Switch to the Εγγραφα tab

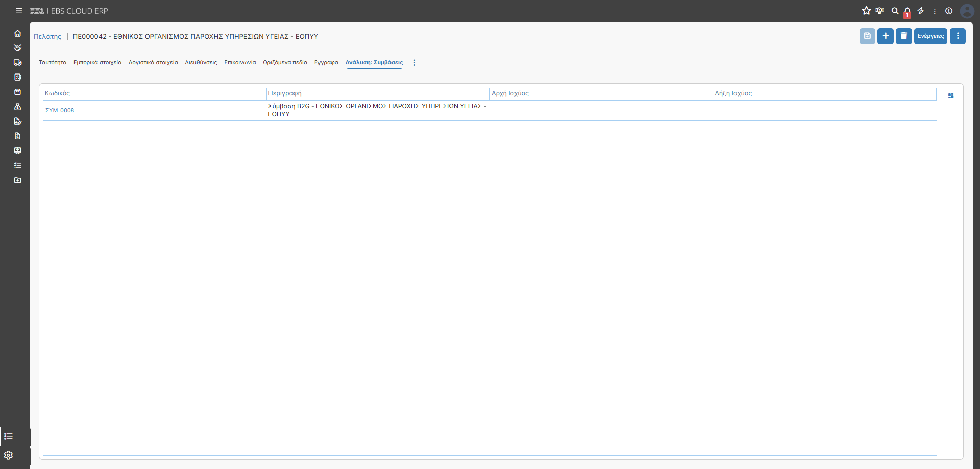326,63
